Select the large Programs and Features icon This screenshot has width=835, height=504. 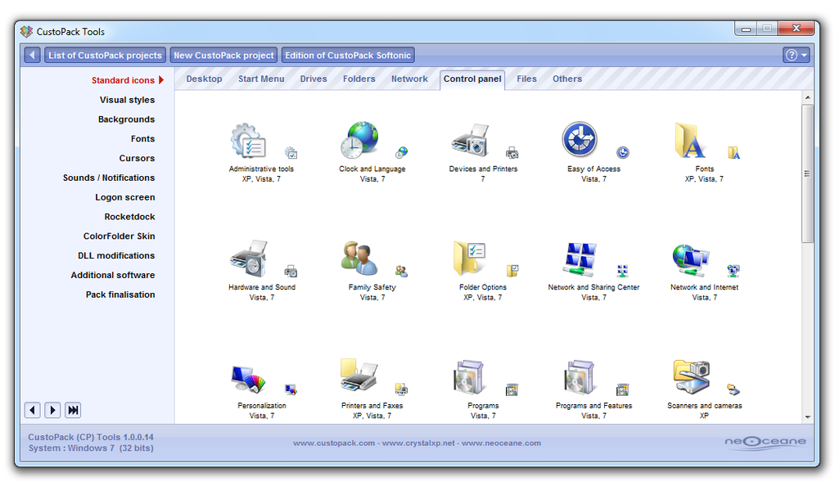tap(580, 377)
